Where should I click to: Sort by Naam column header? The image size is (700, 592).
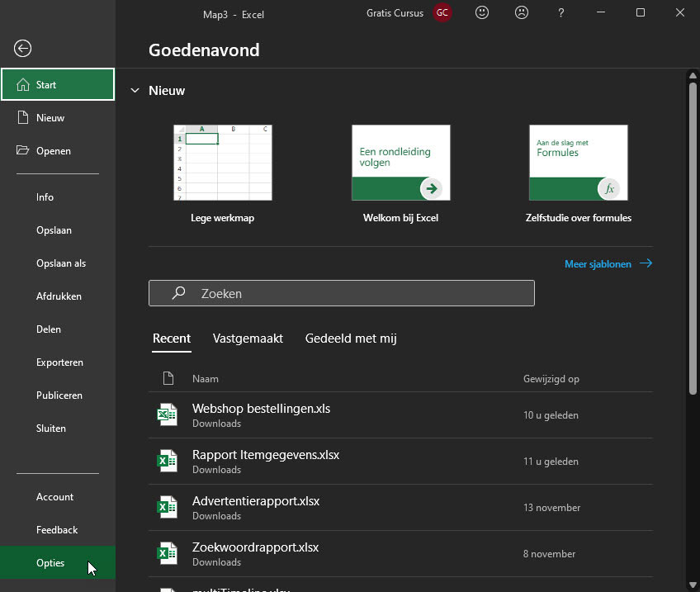(206, 379)
